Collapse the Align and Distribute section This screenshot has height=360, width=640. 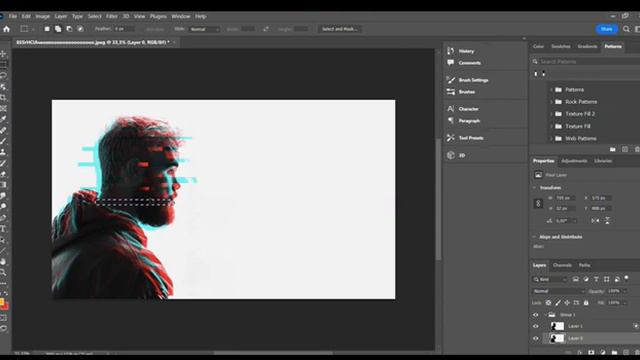(x=534, y=237)
